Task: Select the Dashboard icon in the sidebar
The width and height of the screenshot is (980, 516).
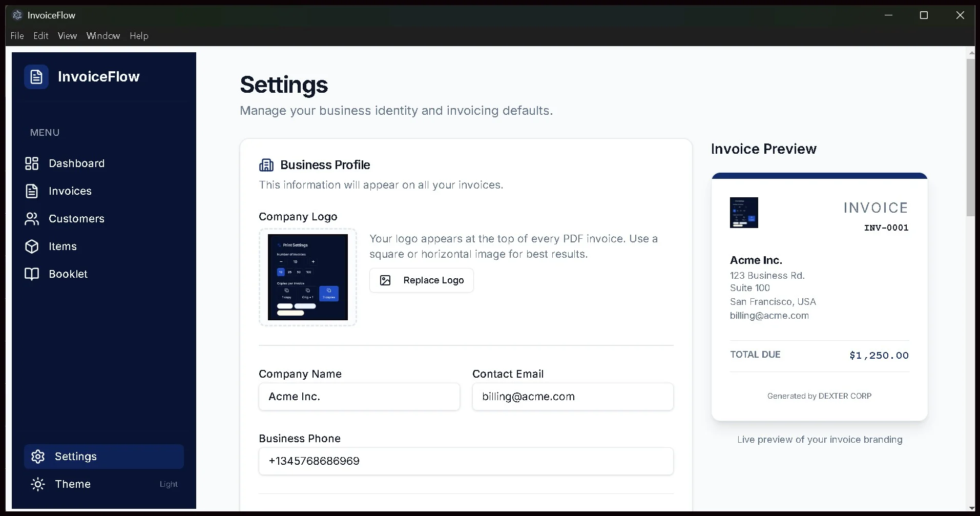Action: [x=32, y=163]
